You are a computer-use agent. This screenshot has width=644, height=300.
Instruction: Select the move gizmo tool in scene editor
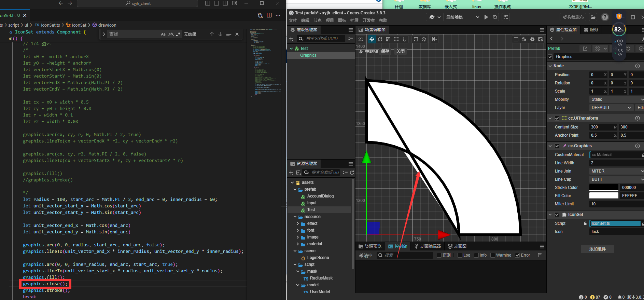pyautogui.click(x=372, y=39)
